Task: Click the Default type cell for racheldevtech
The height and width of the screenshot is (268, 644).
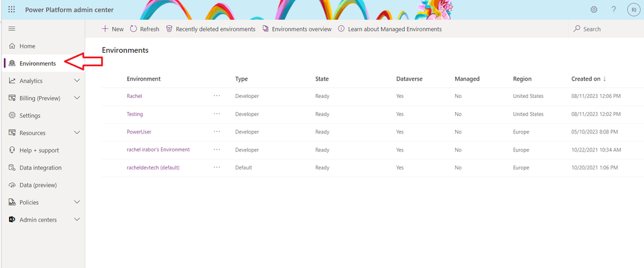Action: 243,167
